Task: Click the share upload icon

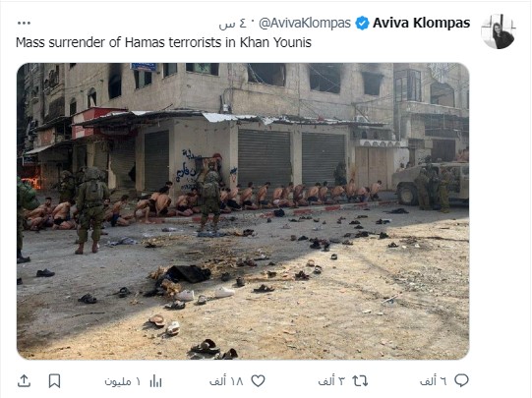Action: coord(24,381)
